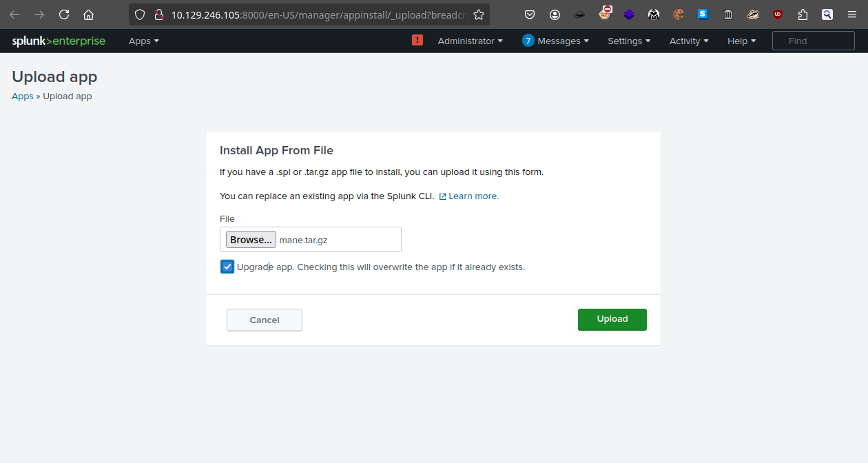Uncheck the Upgrade app checkbox

coord(227,267)
